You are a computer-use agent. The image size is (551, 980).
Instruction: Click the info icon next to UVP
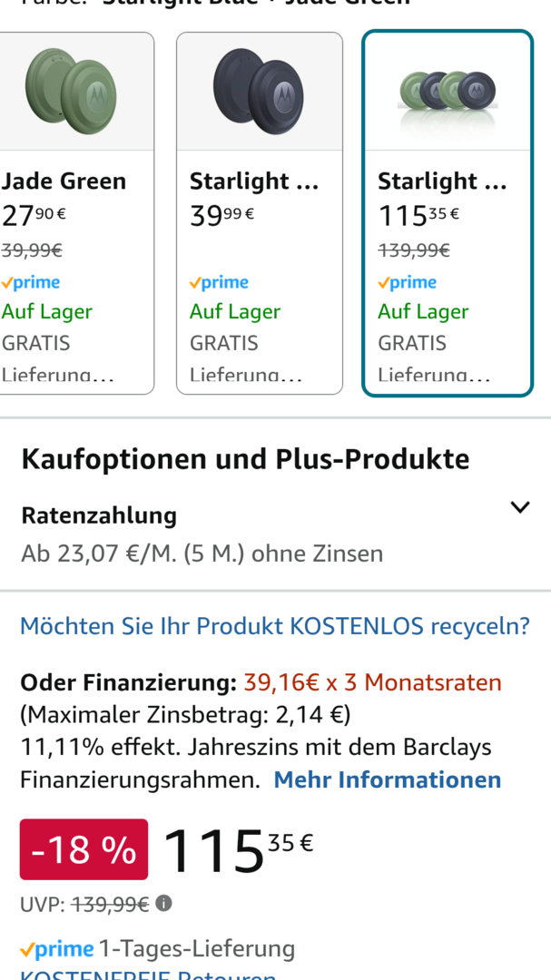pyautogui.click(x=163, y=904)
